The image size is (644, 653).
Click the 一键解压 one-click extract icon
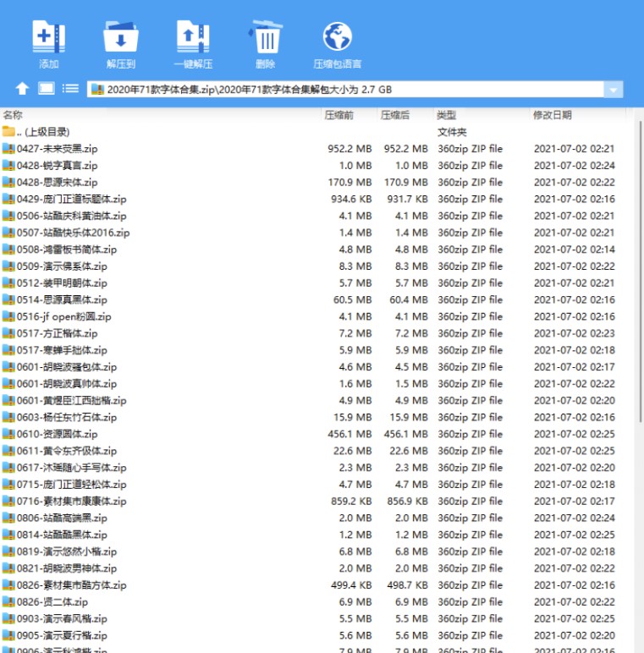(x=193, y=36)
